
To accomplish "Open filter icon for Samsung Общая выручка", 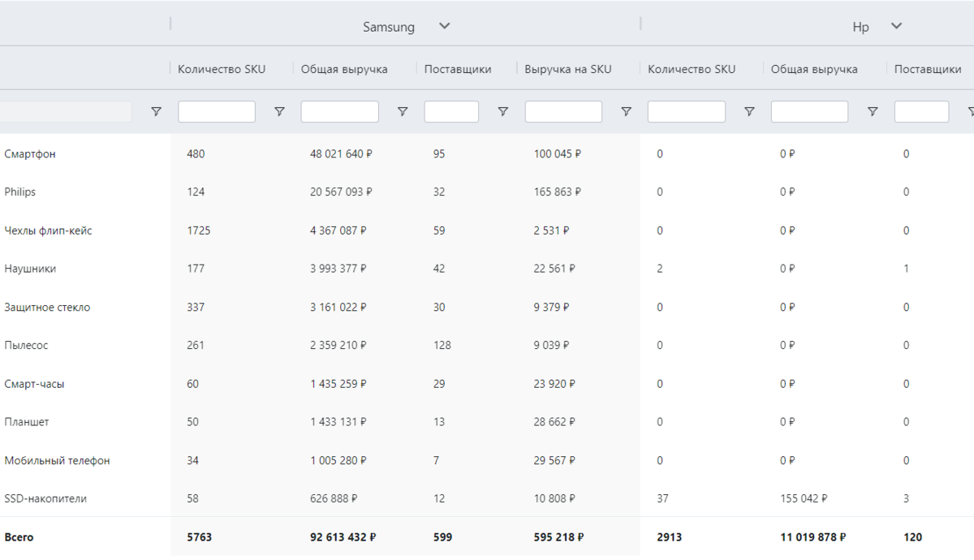I will coord(403,112).
